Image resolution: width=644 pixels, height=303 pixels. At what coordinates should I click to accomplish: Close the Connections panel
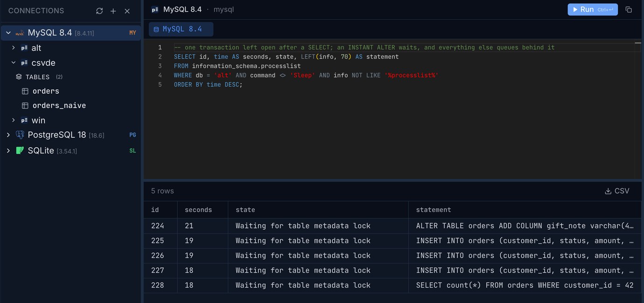point(127,11)
